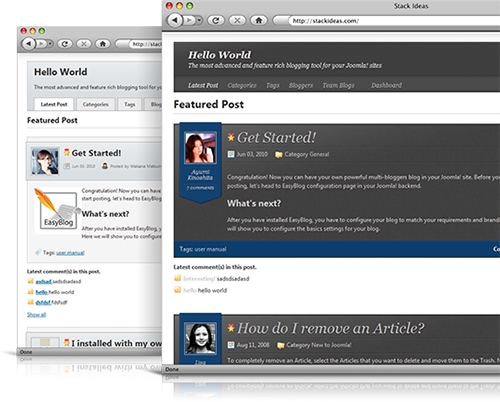Click the Jun 03, 2010 calendar icon
Screen dimensions: 500x409
(231, 154)
